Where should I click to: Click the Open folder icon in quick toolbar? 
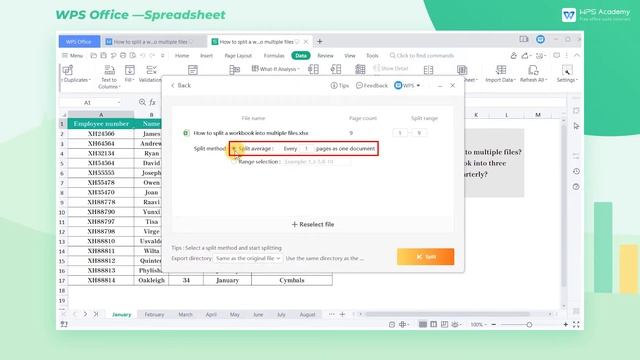coord(94,56)
